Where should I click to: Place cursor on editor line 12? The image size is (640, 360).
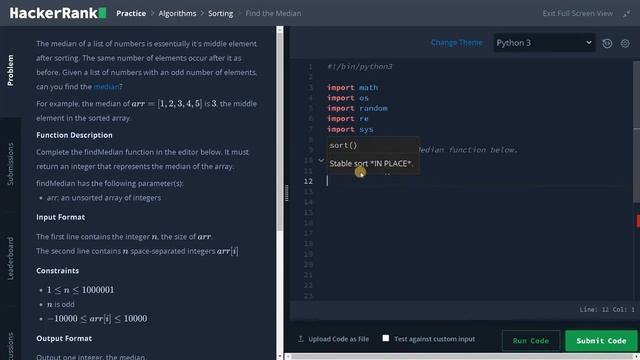pos(478,181)
